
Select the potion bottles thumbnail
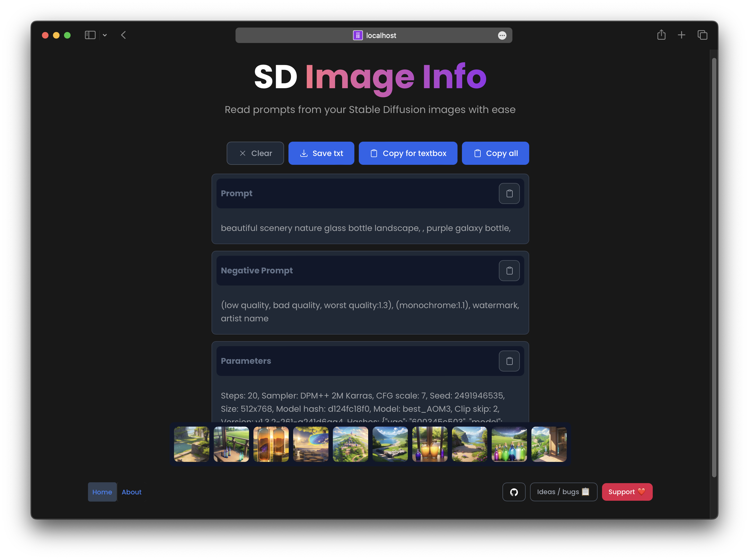point(509,444)
